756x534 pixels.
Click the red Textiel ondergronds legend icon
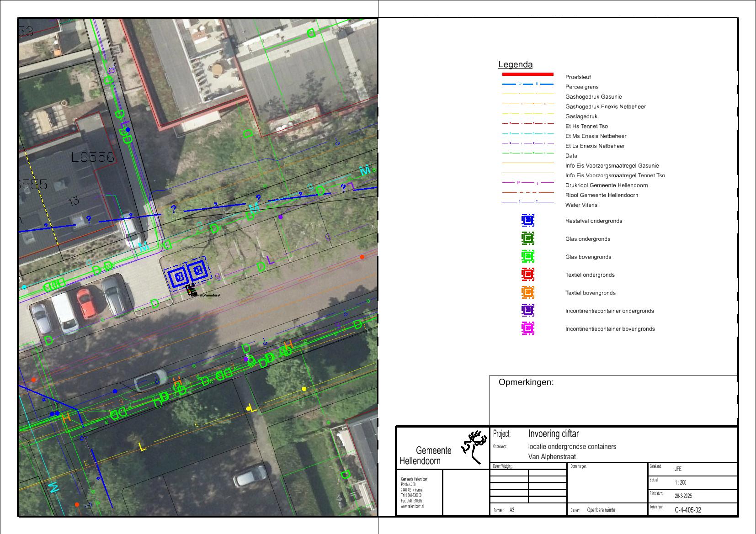(528, 275)
